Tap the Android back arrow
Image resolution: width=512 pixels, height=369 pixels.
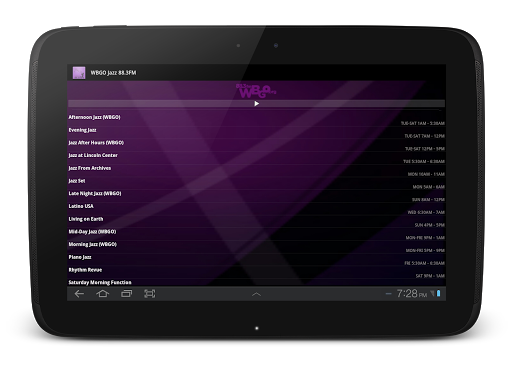pyautogui.click(x=79, y=294)
